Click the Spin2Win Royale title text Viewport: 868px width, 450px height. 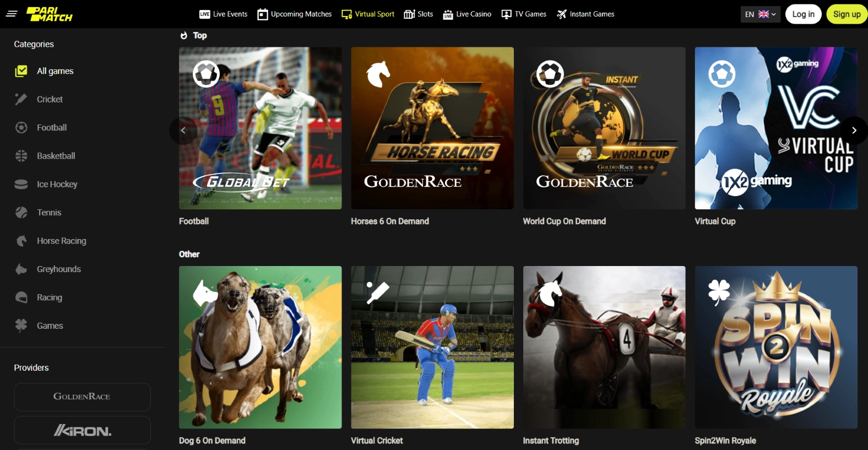[725, 441]
